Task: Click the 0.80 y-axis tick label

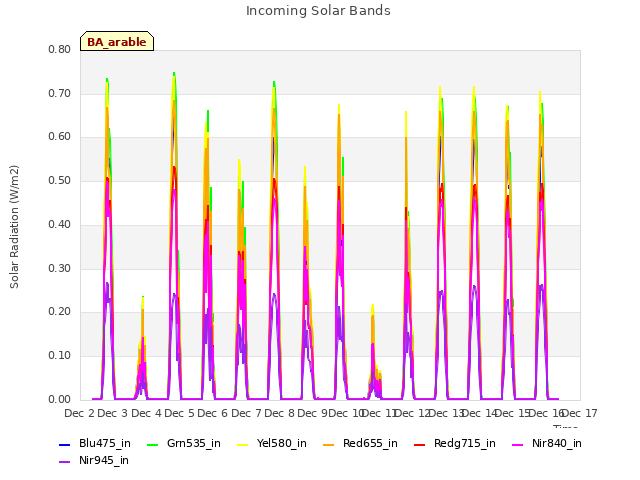Action: coord(60,49)
